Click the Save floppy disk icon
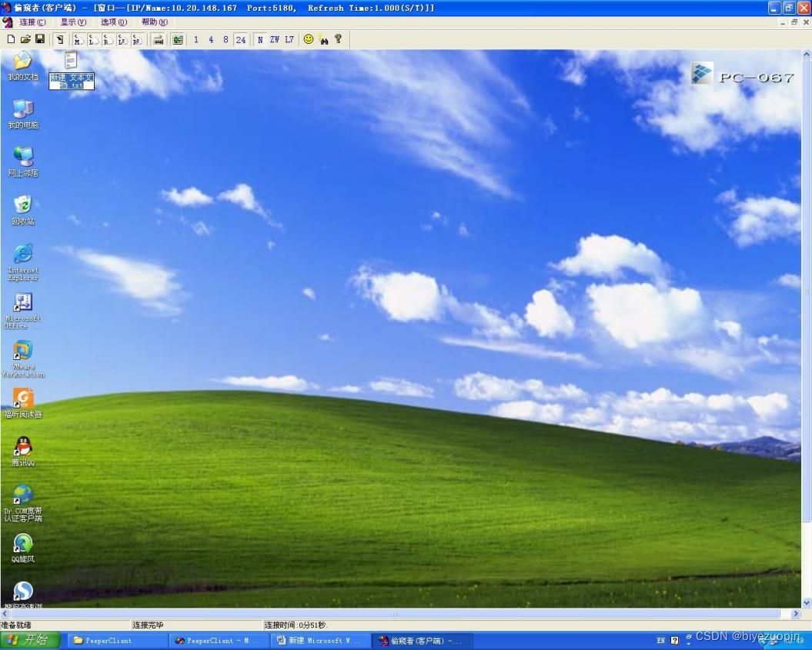 click(40, 39)
